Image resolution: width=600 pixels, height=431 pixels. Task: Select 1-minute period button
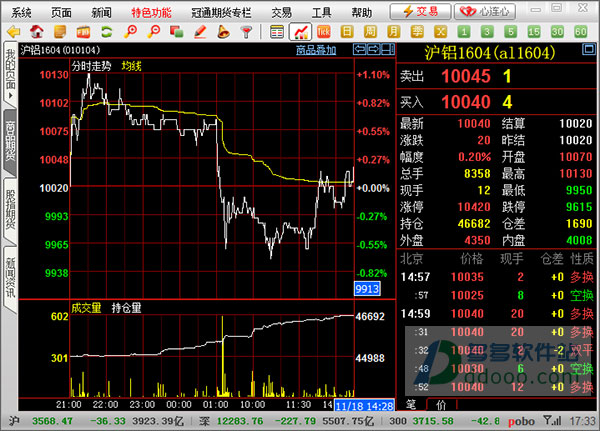click(x=464, y=31)
